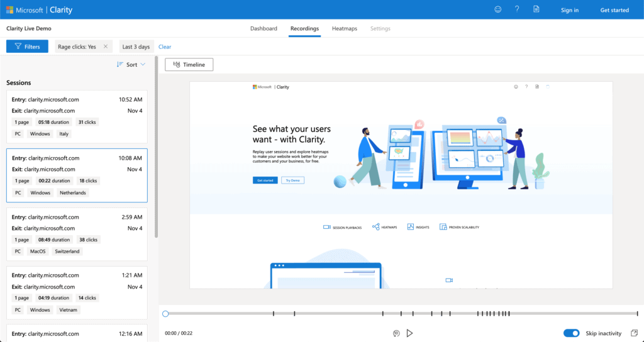Select the 10:08 AM Netherlands session
The height and width of the screenshot is (342, 644).
tap(77, 175)
